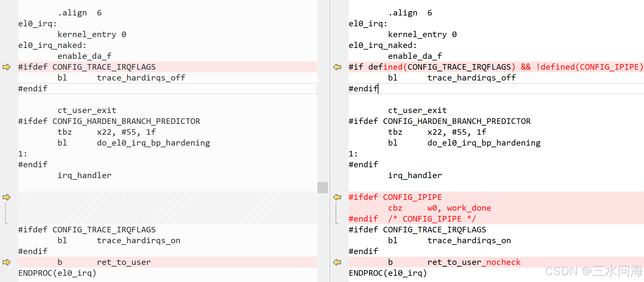Click right pane label 'el0_irq_naked:'
Screen dimensions: 644x282
click(383, 45)
